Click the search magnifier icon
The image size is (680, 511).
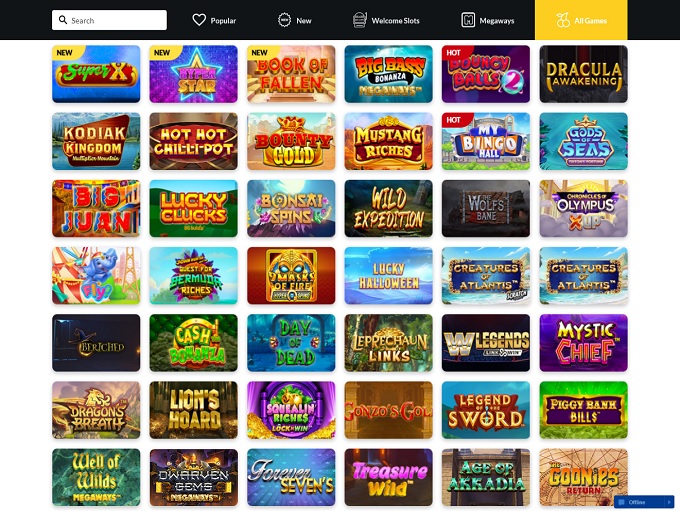pos(63,20)
